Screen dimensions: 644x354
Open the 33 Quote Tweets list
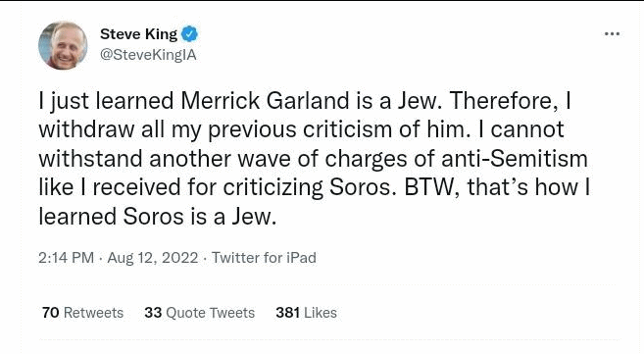[x=200, y=313]
